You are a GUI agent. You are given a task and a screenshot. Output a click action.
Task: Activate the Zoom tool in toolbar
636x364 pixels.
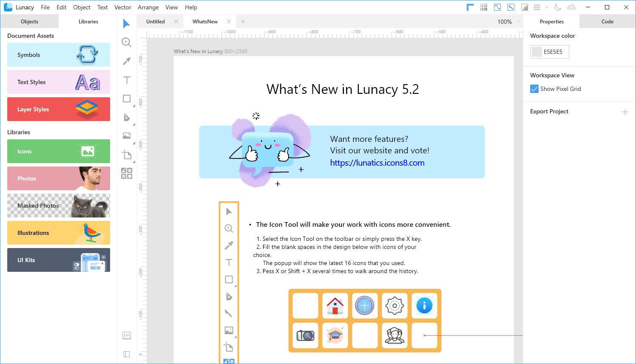[x=126, y=42]
